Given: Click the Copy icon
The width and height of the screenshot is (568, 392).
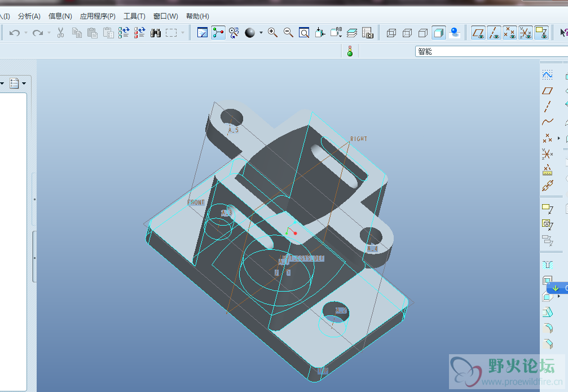Looking at the screenshot, I should click(x=77, y=33).
